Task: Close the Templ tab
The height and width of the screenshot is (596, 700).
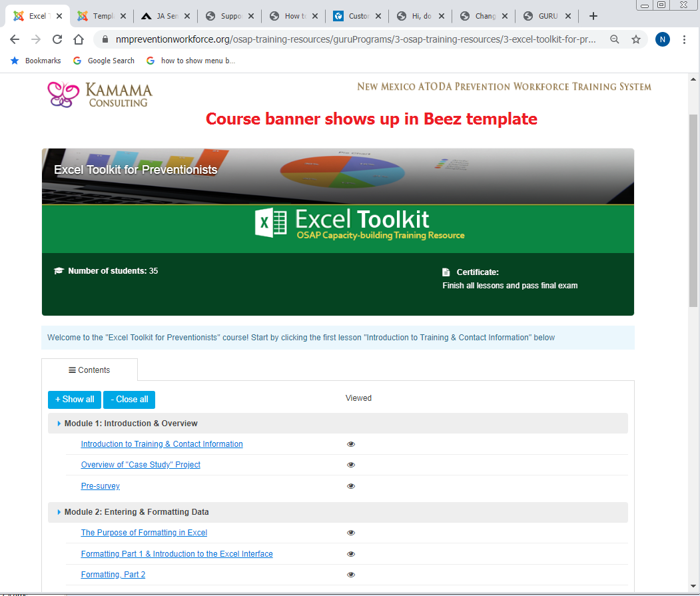Action: point(123,16)
